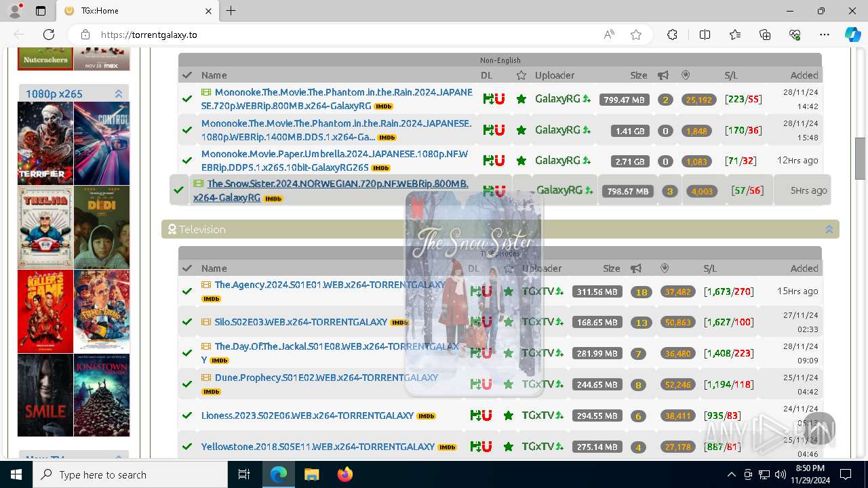Image resolution: width=868 pixels, height=488 pixels.
Task: Open a new browser tab
Action: coord(231,11)
